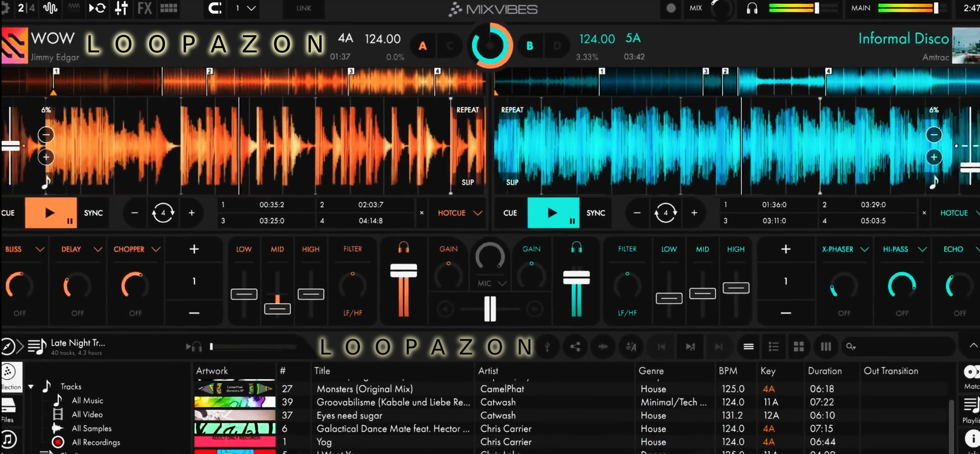The image size is (980, 454).
Task: Collapse the browser panel with the up arrow
Action: pos(973,346)
